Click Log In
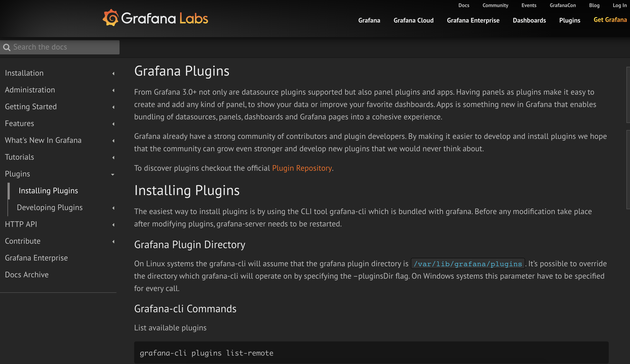 [x=620, y=5]
